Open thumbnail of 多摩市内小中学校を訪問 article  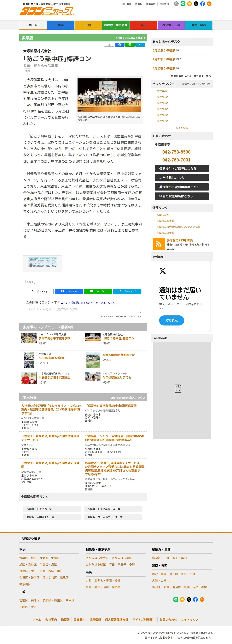coord(29,338)
